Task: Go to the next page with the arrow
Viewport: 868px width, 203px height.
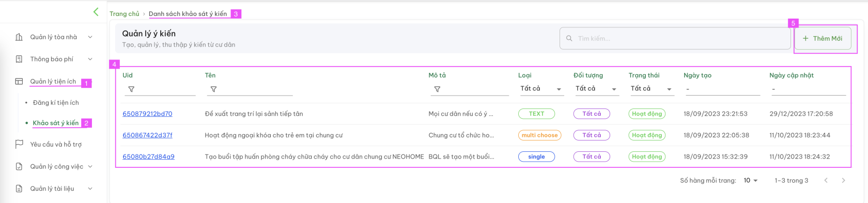Action: pos(844,180)
